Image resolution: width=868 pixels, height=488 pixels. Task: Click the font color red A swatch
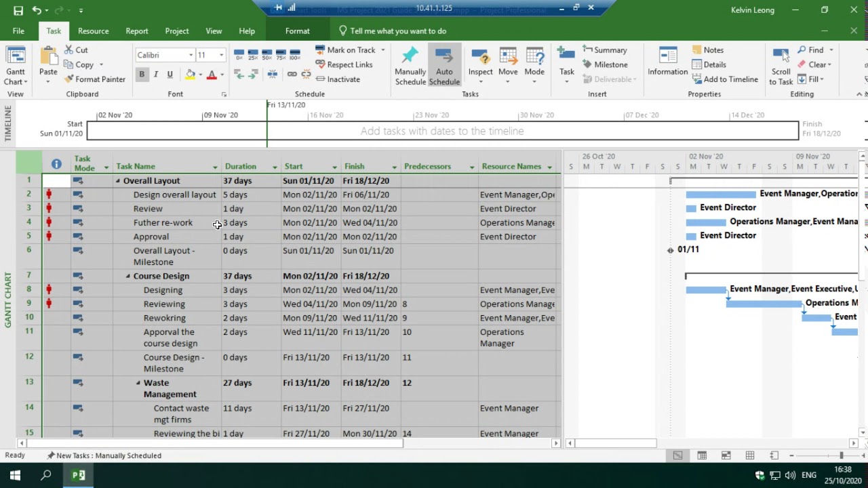point(212,75)
